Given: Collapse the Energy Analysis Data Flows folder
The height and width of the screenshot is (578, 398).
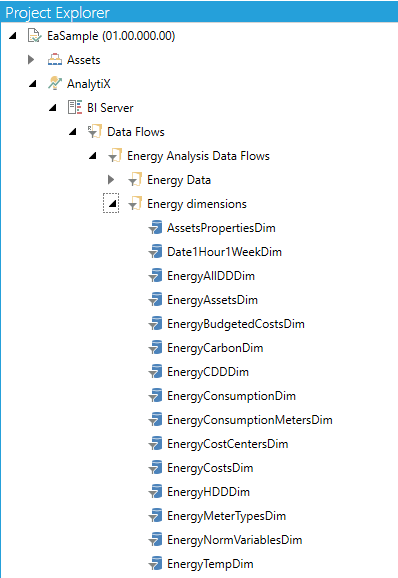Looking at the screenshot, I should point(92,156).
